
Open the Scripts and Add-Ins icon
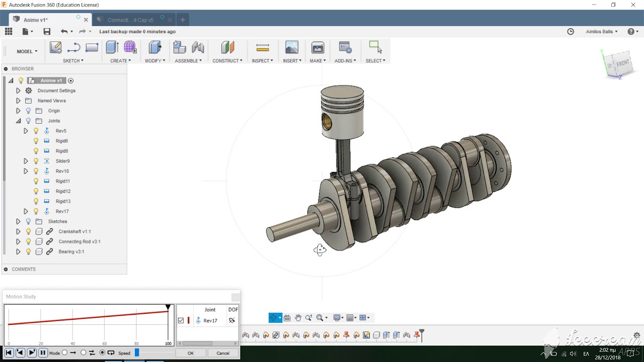[345, 47]
